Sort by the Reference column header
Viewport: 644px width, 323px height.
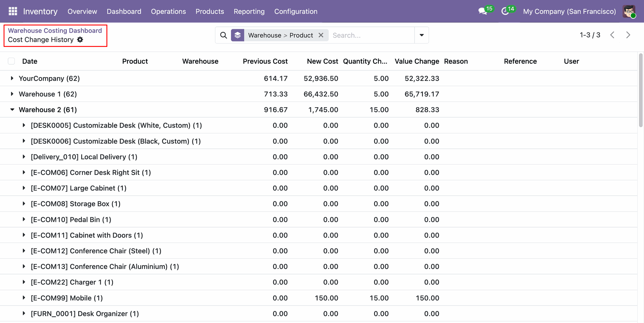[520, 61]
